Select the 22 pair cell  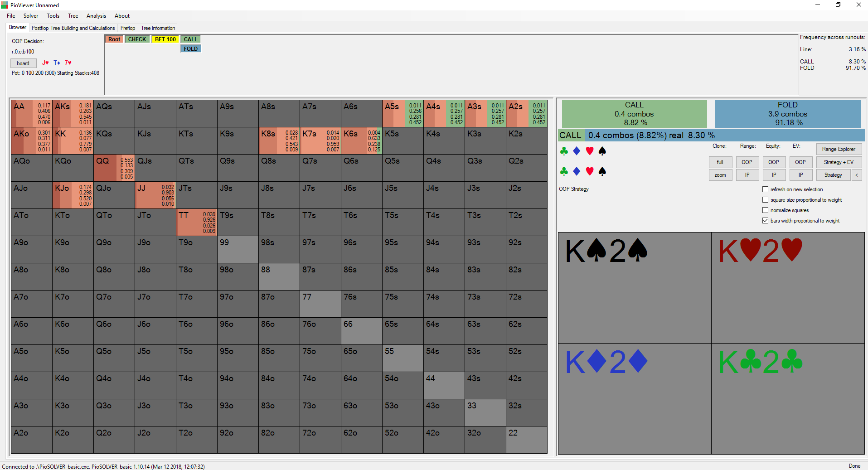coord(527,440)
